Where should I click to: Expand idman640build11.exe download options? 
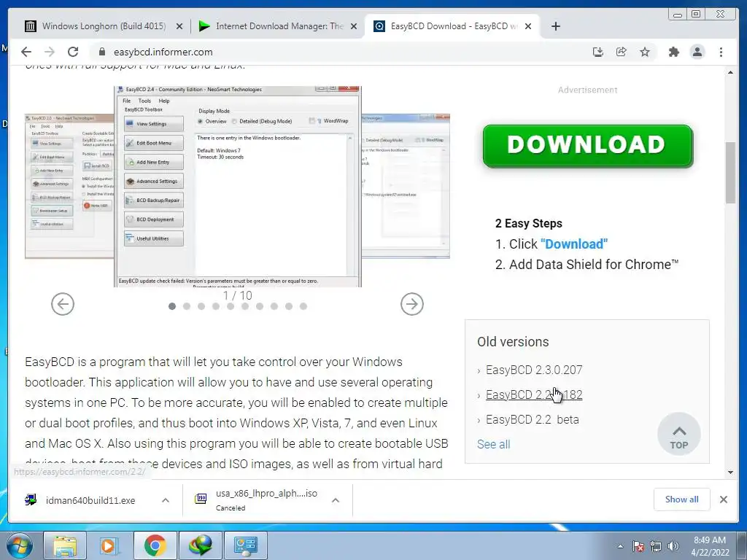click(x=166, y=500)
